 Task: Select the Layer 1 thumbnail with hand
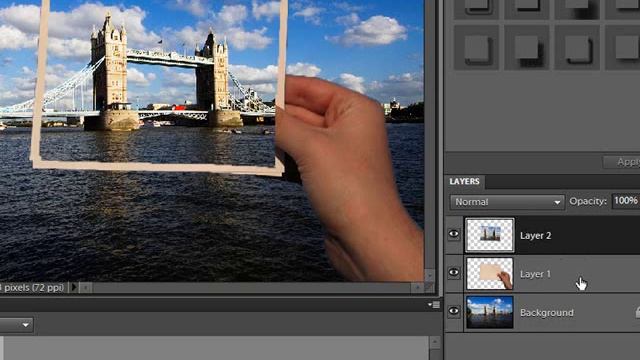point(490,273)
